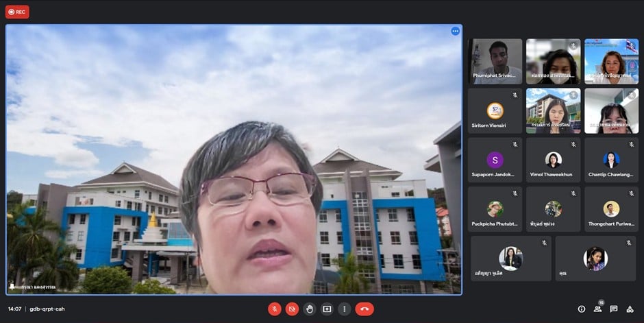Show the participants people panel
Viewport: 644px width, 323px height.
(597, 309)
